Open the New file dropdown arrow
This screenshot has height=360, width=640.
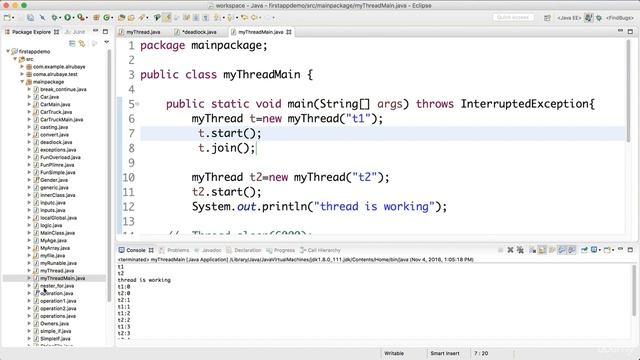13,18
